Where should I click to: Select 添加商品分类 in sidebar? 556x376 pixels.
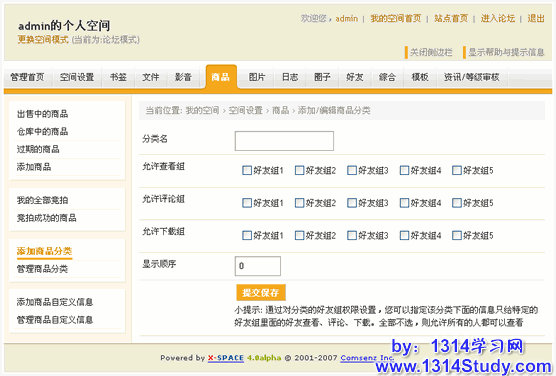[x=44, y=251]
